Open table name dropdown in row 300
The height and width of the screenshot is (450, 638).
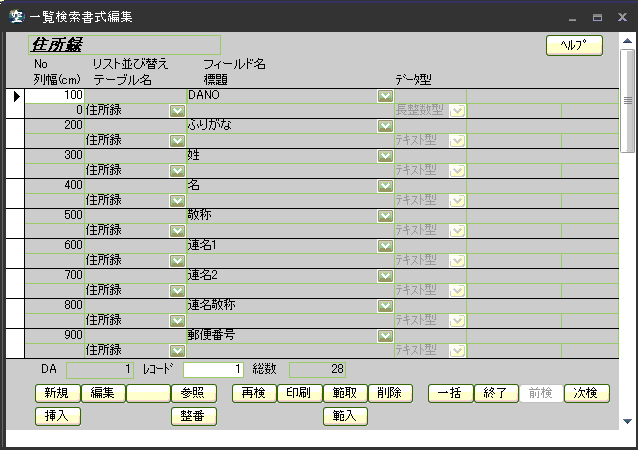[177, 170]
